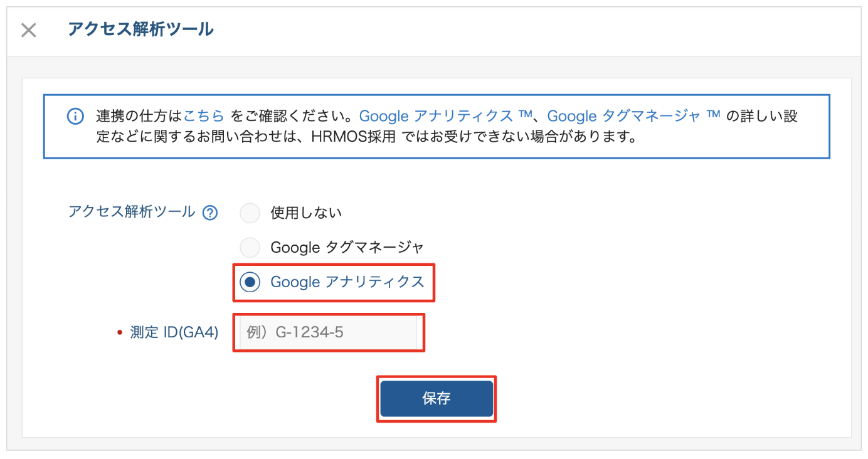Close the アクセス解析ツール panel with the X
This screenshot has height=459, width=868.
(29, 30)
